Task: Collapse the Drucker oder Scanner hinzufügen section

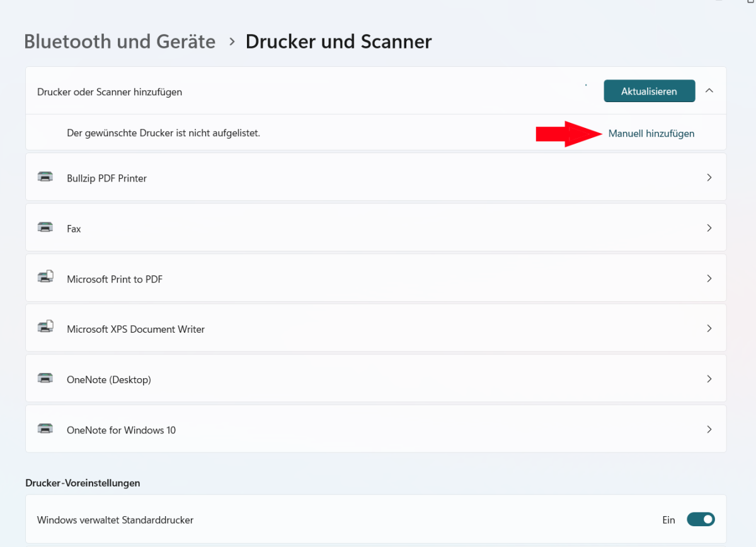Action: 709,90
